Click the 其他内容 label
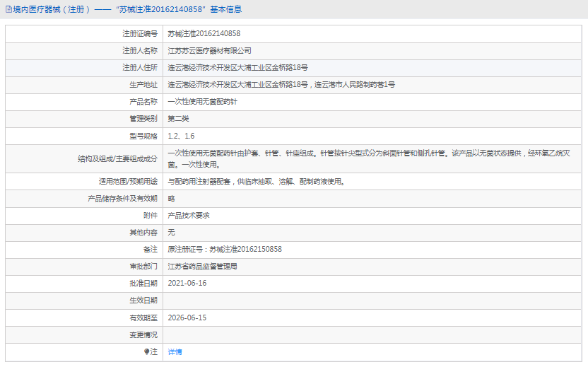Image resolution: width=588 pixels, height=367 pixels. click(143, 232)
